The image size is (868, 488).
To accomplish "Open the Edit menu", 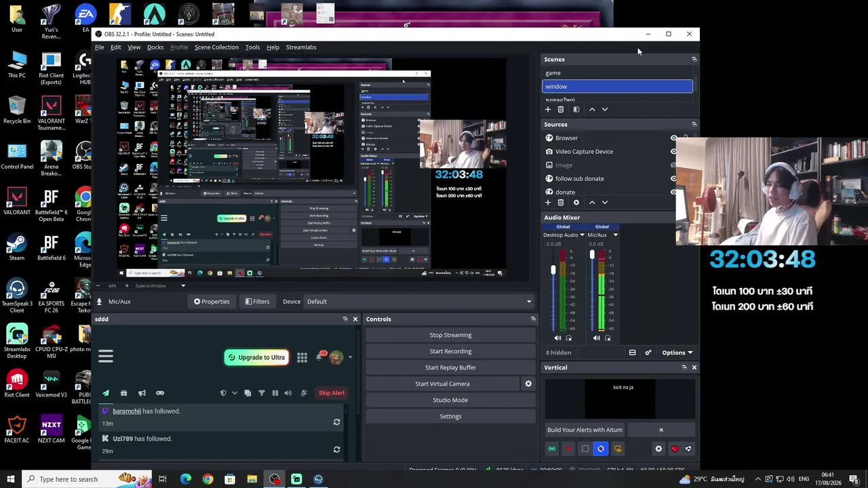I will pos(116,47).
